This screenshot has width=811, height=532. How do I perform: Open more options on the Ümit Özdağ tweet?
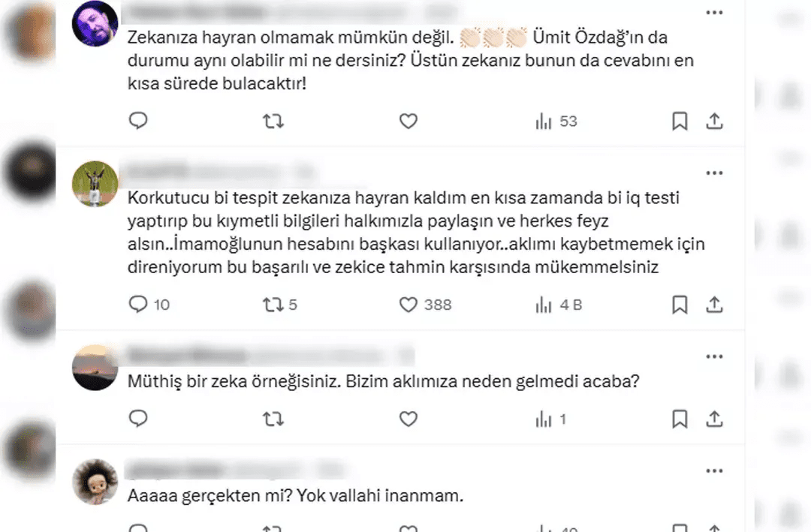pos(714,13)
